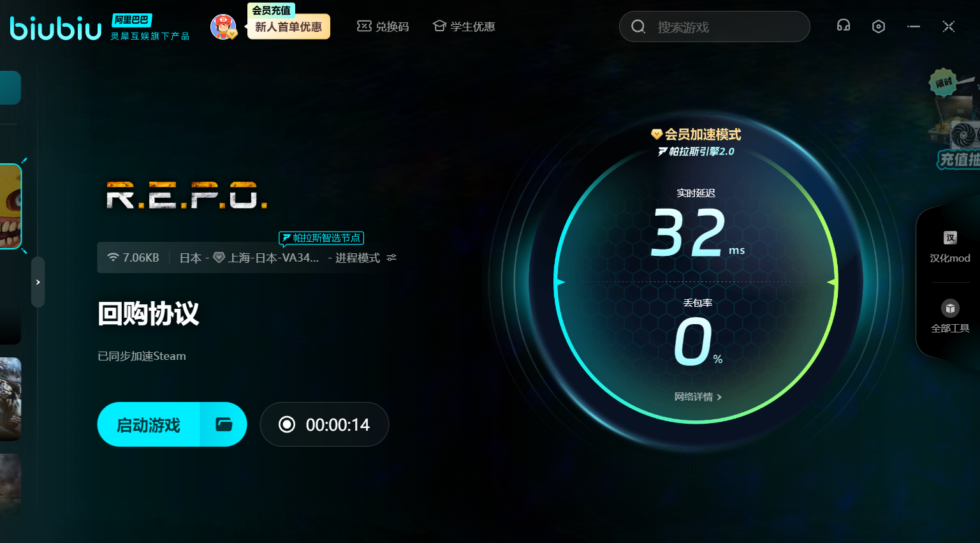Click the 0% packet loss value

pos(698,342)
